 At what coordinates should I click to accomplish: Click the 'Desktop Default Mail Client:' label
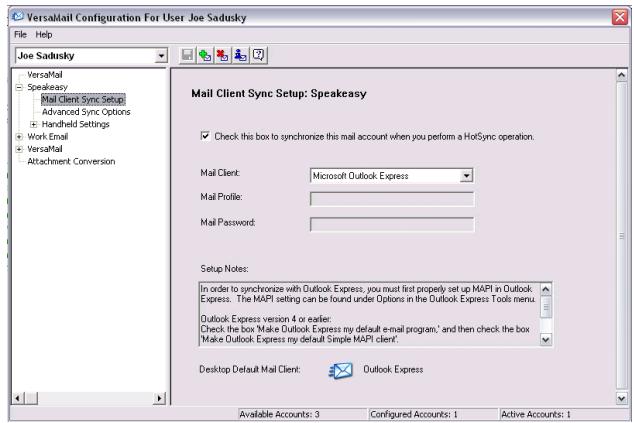(250, 369)
